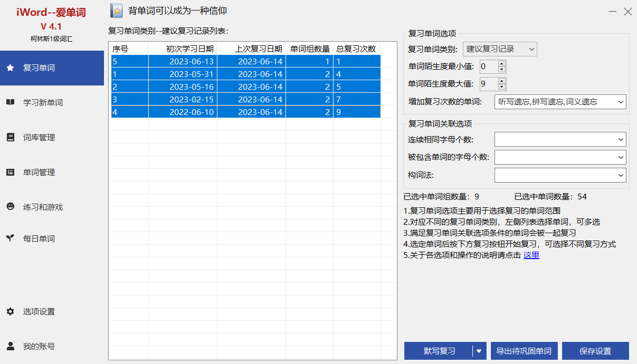
Task: Click the 默写复习 button
Action: pos(439,351)
